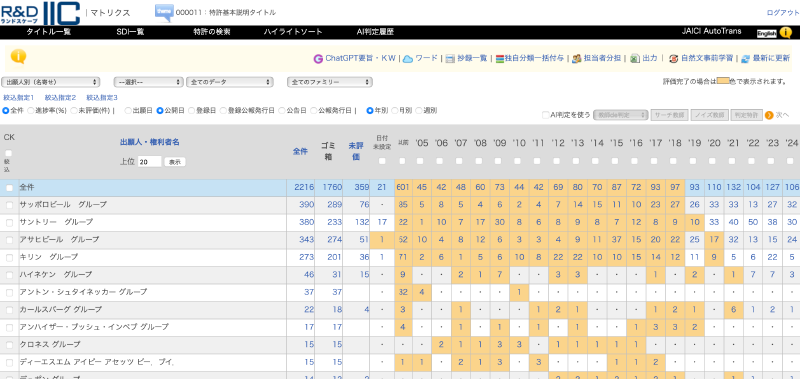Click the カールスバーグ グループ row name
The height and width of the screenshot is (379, 800).
[61, 310]
